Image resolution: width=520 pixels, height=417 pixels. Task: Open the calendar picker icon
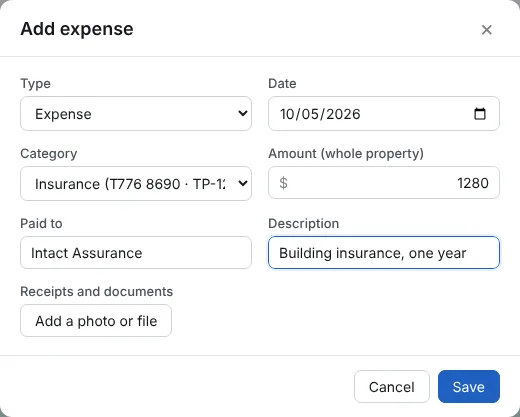pos(480,114)
